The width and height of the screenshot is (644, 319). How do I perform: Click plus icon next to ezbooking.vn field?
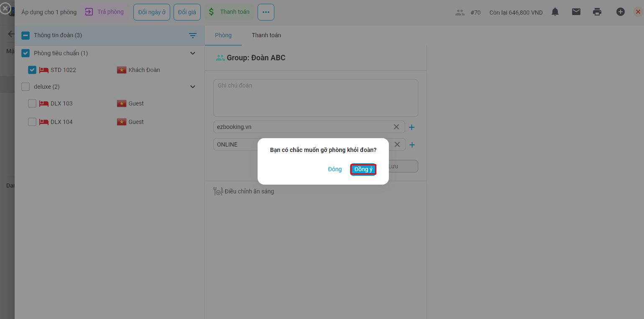coord(411,127)
